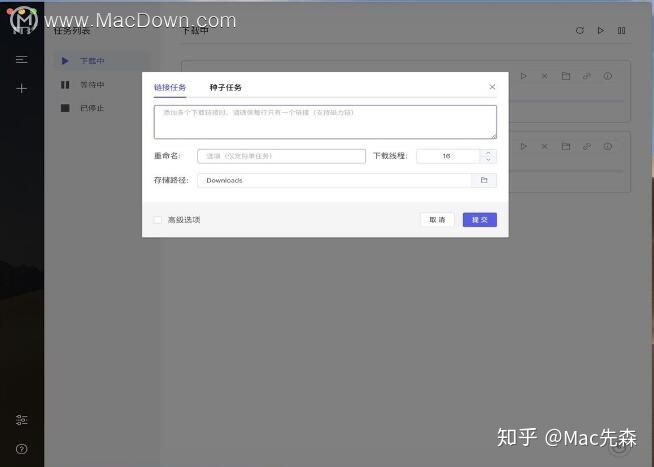654x467 pixels.
Task: Select 等待中 in the task list
Action: pyautogui.click(x=103, y=85)
